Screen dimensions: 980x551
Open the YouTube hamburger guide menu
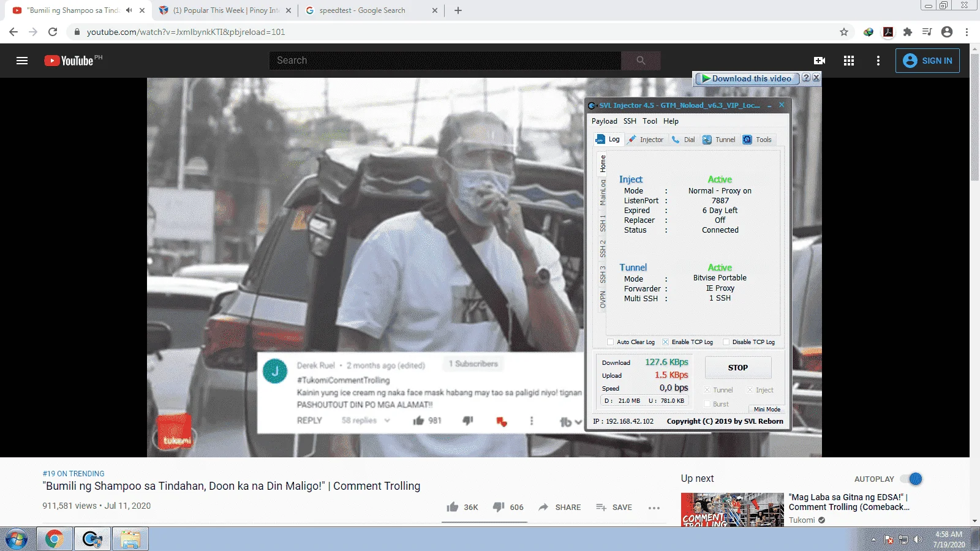22,61
